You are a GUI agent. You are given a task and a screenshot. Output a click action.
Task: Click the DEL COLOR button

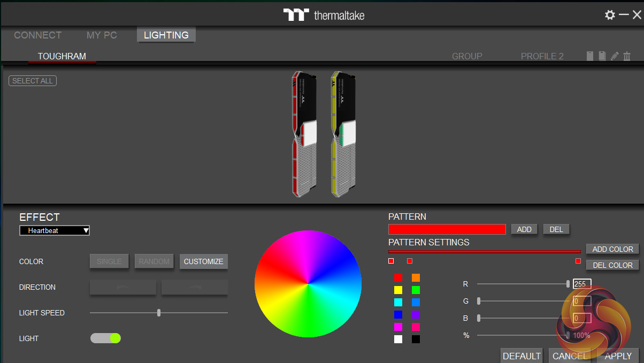613,265
